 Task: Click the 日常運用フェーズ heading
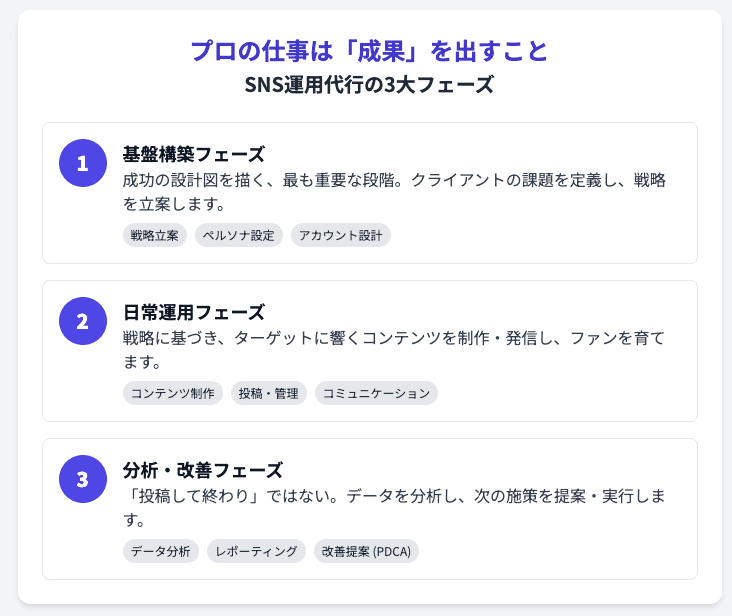194,312
